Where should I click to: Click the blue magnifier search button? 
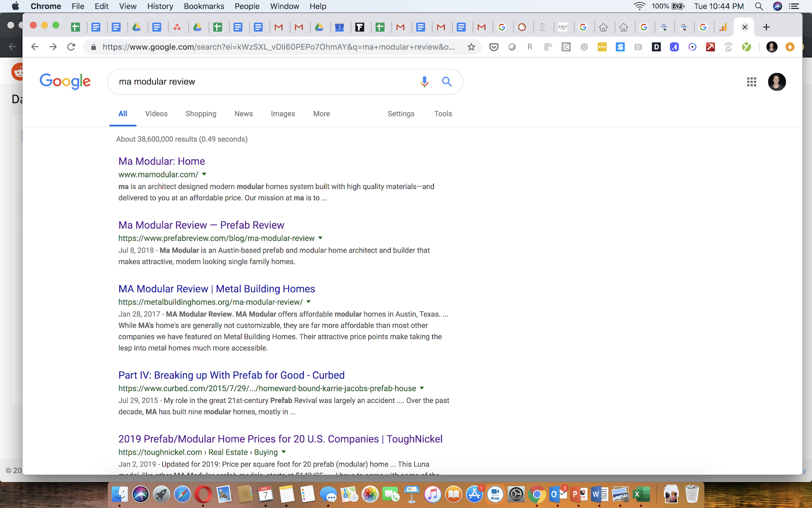(447, 81)
